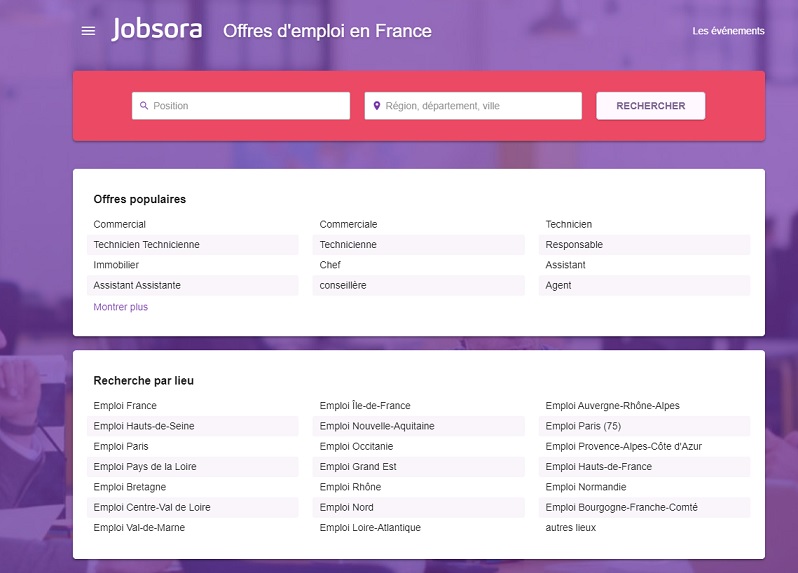
Task: Open Emploi Hauts-de-France link
Action: click(x=598, y=467)
